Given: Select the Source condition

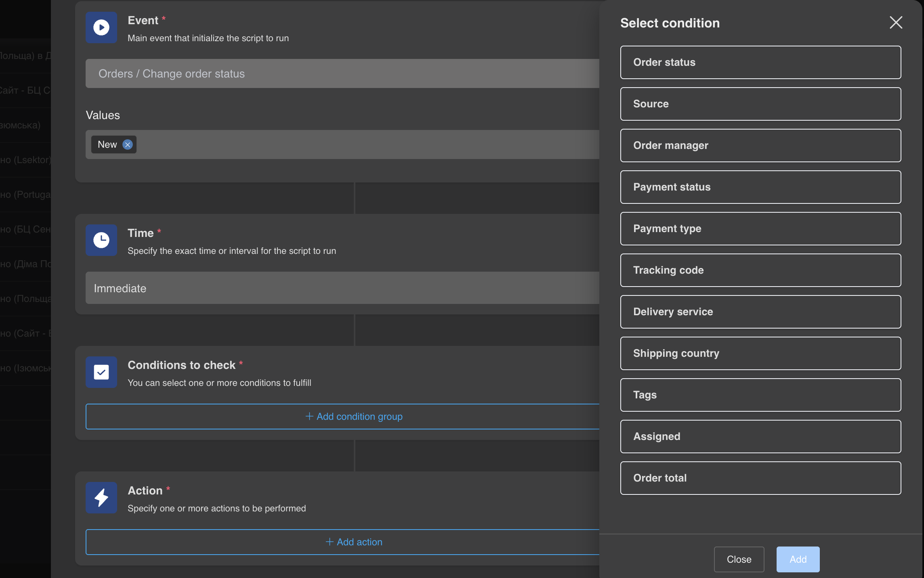Looking at the screenshot, I should coord(760,104).
